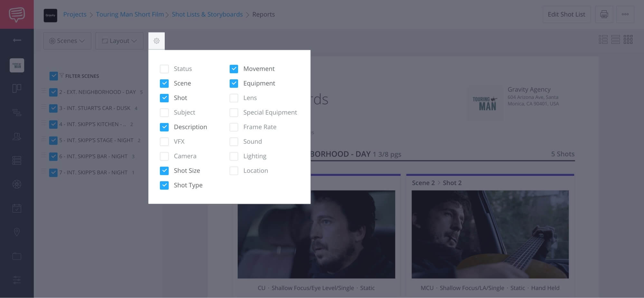Select the location pin icon in sidebar
Screen dimensions: 644x298
click(x=16, y=232)
